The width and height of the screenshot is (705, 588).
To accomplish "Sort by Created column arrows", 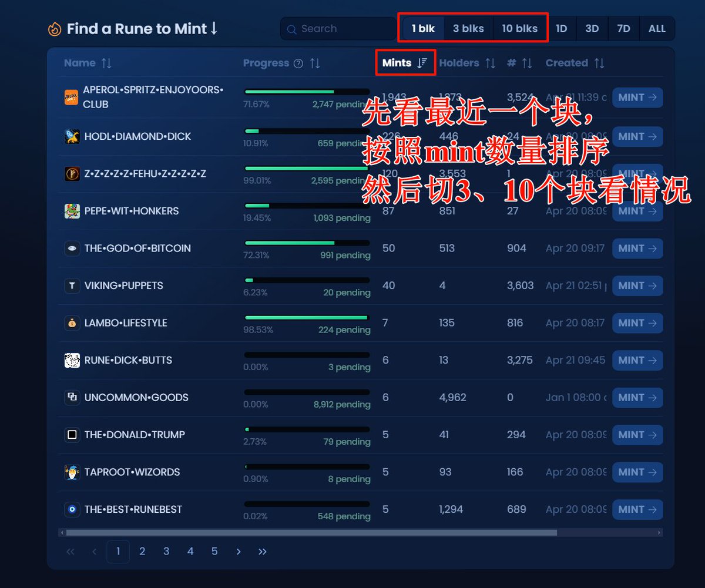I will pyautogui.click(x=599, y=63).
